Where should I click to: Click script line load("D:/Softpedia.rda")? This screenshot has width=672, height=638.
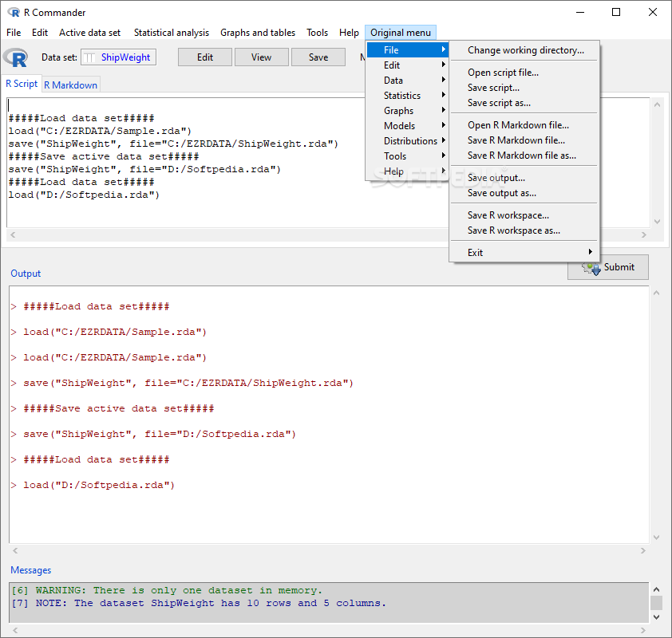(84, 195)
